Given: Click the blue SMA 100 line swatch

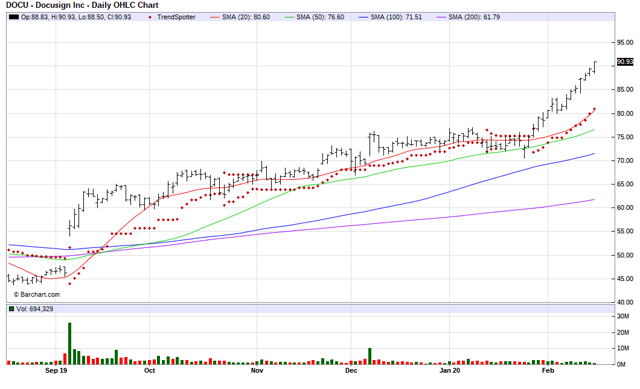Looking at the screenshot, I should click(363, 17).
